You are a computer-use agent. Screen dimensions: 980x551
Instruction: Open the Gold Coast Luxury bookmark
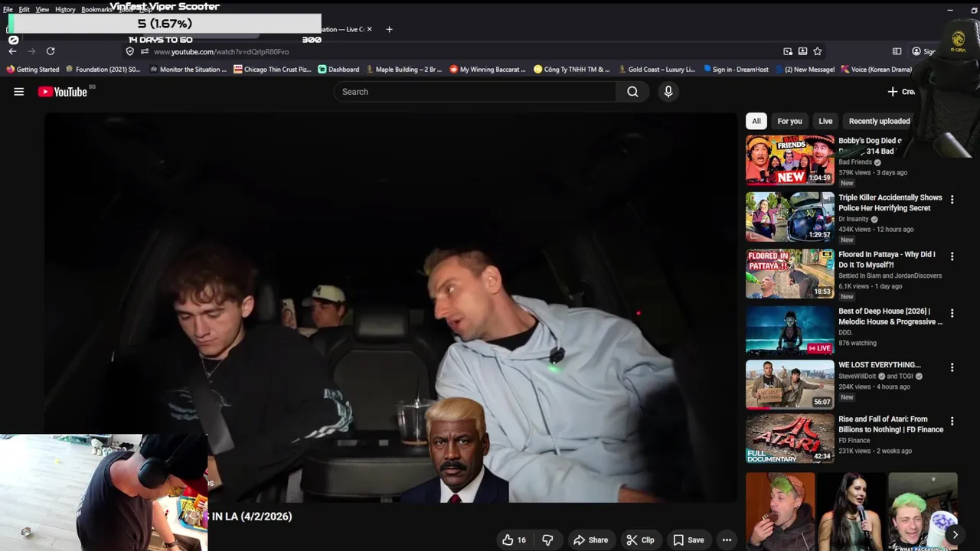pyautogui.click(x=656, y=70)
